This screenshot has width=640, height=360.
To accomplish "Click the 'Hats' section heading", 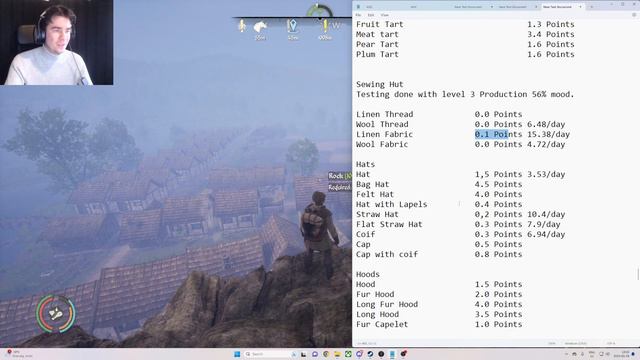I will (x=365, y=164).
